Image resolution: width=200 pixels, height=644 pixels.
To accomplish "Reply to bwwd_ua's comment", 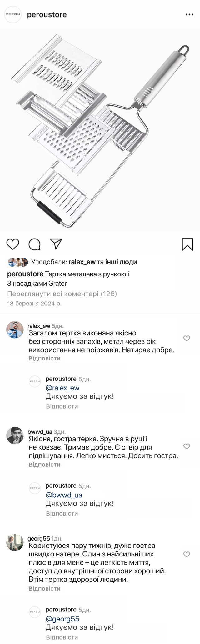I will point(44,465).
